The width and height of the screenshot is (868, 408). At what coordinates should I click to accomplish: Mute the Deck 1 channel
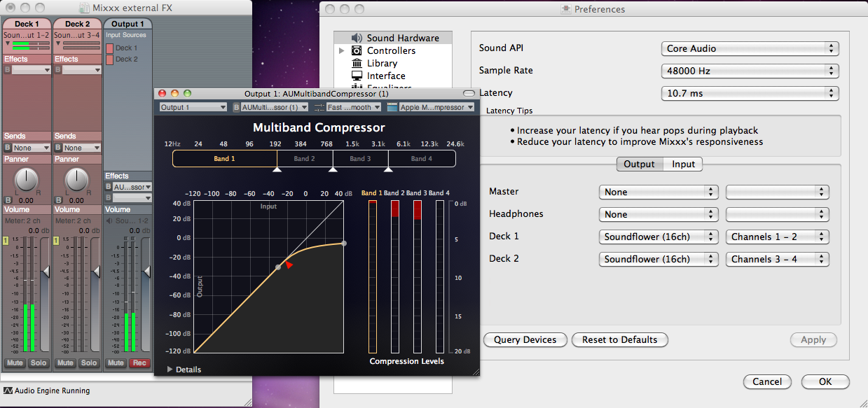click(15, 363)
